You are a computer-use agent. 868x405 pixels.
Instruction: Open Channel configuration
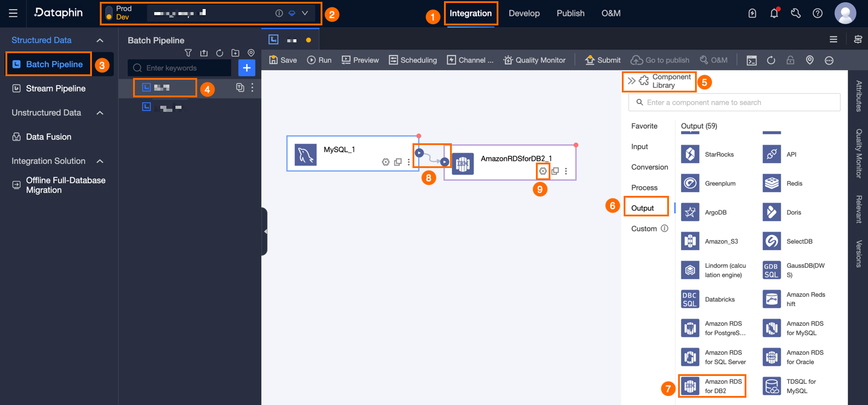point(470,60)
